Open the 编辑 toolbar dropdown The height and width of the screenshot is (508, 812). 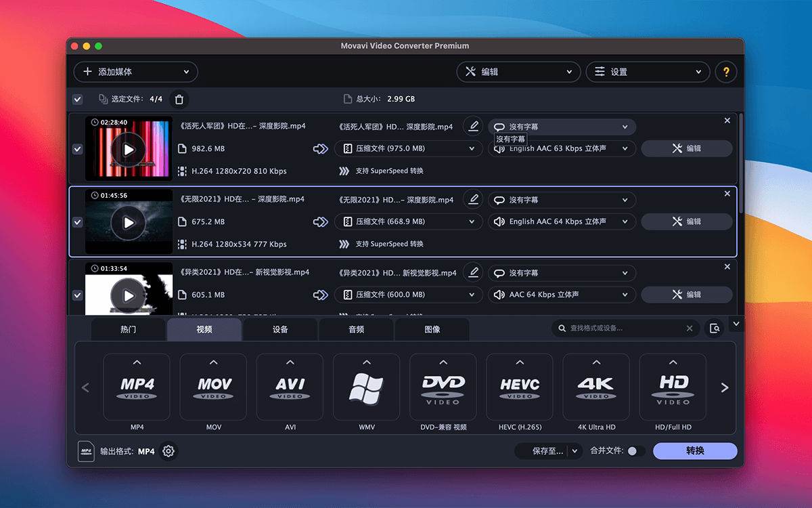(x=518, y=72)
